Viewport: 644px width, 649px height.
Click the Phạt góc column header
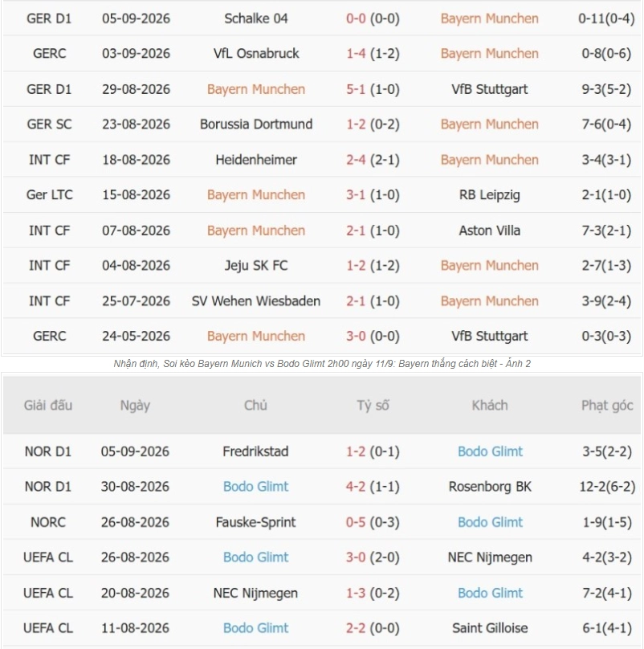click(x=607, y=406)
